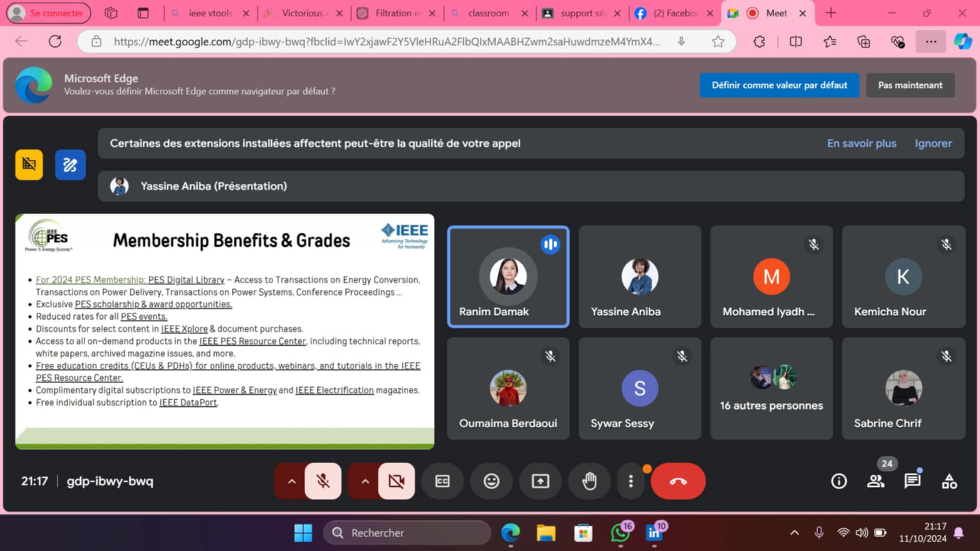Close the Meet browser tab
The image size is (980, 551).
coord(802,13)
